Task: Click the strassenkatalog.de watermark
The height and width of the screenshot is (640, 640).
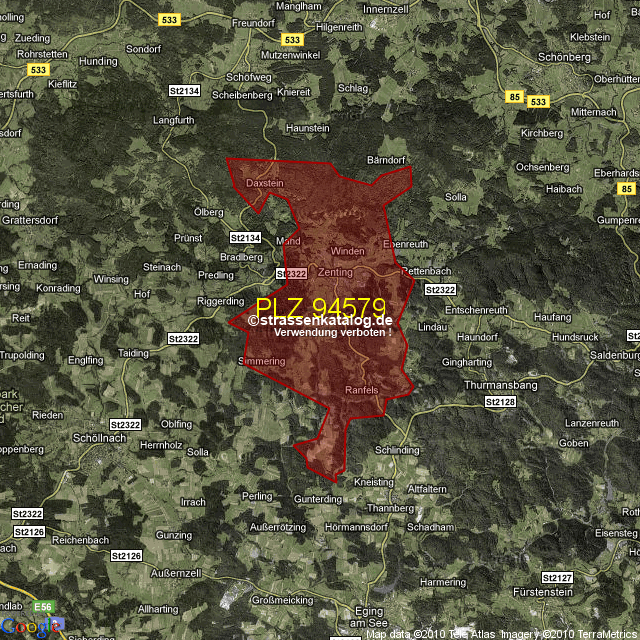Action: click(320, 320)
